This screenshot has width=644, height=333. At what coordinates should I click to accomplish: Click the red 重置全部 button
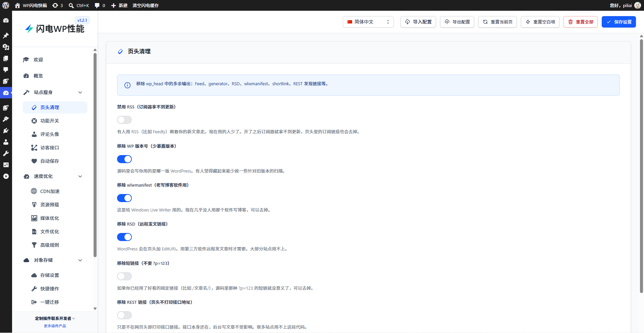pos(580,22)
